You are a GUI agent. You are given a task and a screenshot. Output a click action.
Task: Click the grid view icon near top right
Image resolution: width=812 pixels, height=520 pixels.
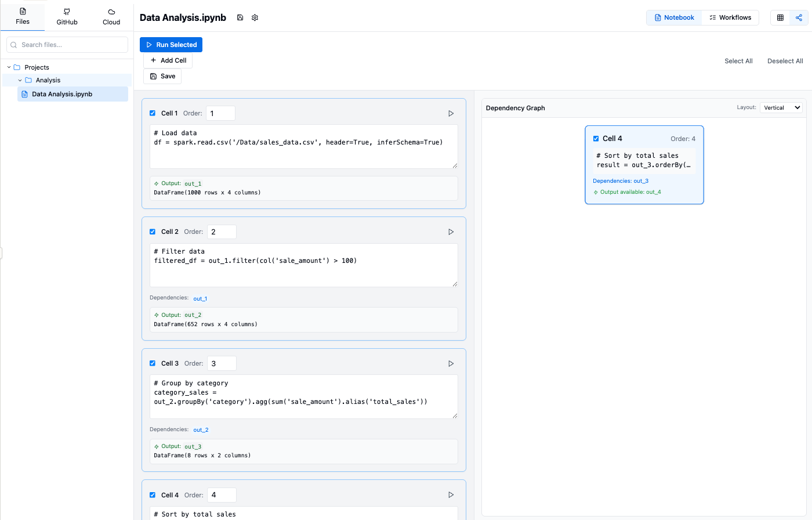coord(780,17)
